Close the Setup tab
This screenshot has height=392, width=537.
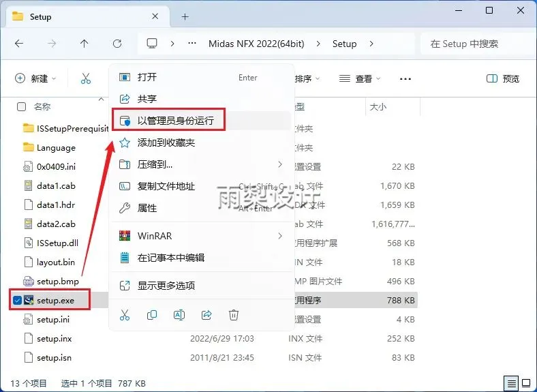click(155, 16)
